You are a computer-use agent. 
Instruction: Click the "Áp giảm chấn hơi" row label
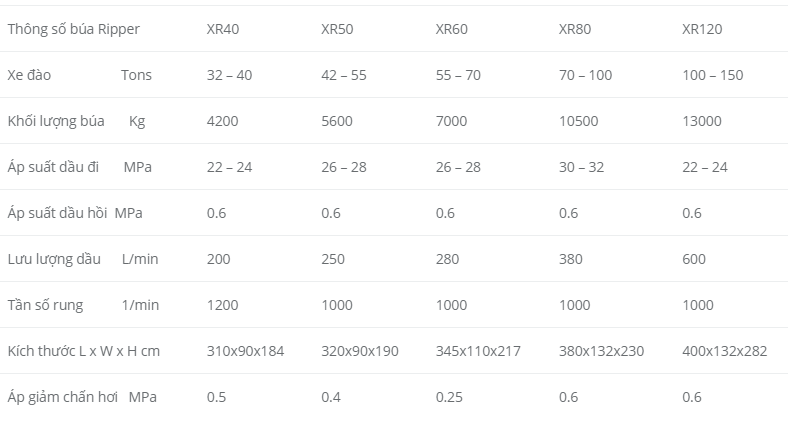point(63,397)
